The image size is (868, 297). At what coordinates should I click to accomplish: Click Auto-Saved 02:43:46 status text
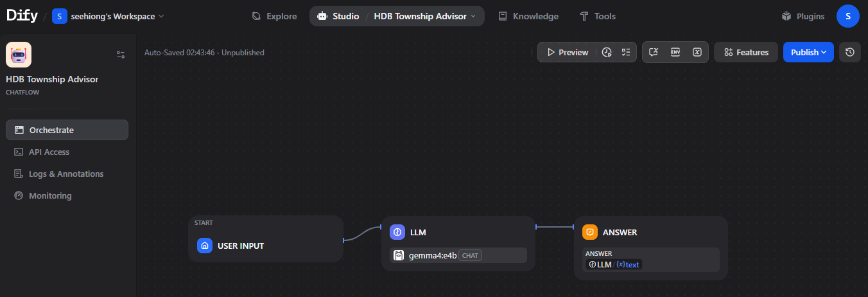[204, 53]
